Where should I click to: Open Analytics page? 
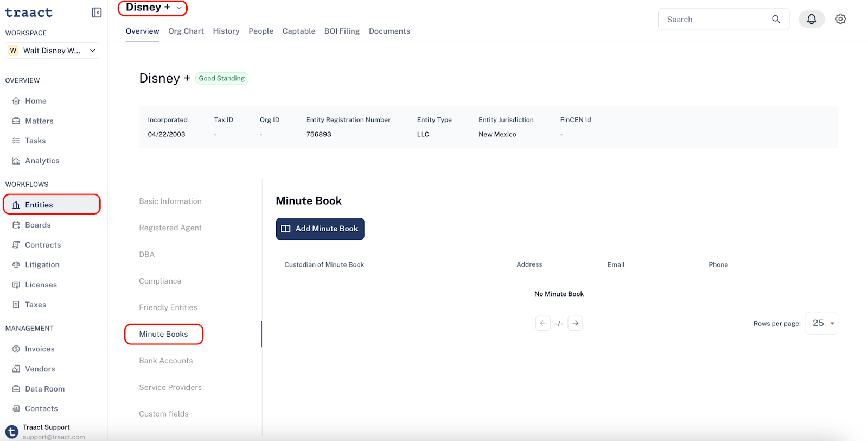click(x=42, y=161)
